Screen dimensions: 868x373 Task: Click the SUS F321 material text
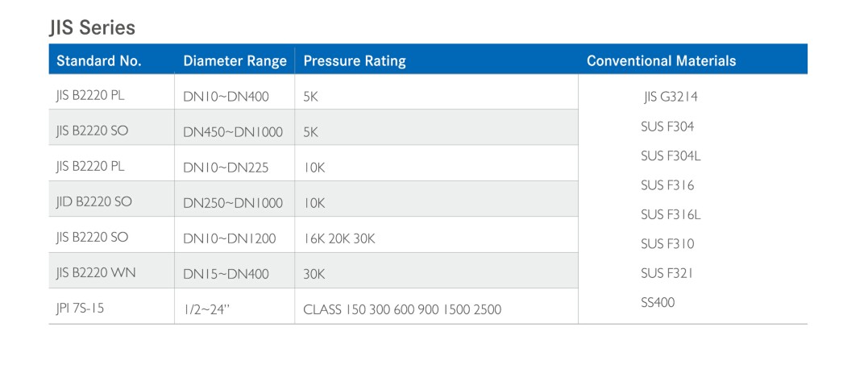point(667,273)
